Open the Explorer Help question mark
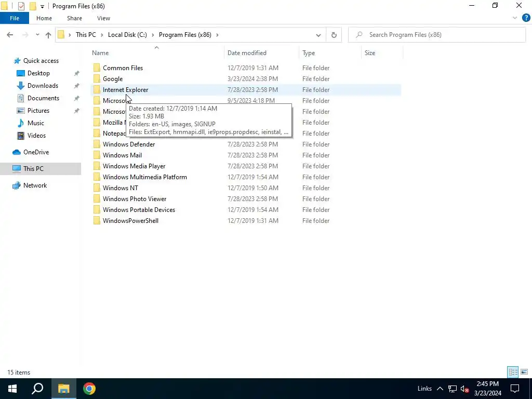 point(526,18)
